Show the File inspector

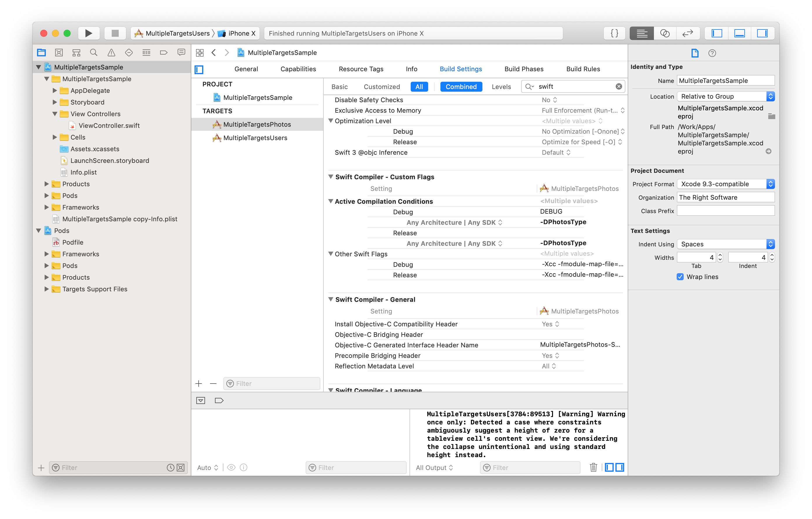695,53
